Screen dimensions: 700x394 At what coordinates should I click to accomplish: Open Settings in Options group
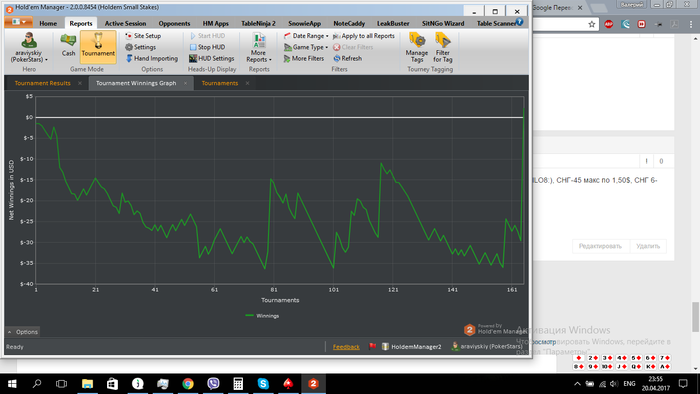tap(141, 47)
